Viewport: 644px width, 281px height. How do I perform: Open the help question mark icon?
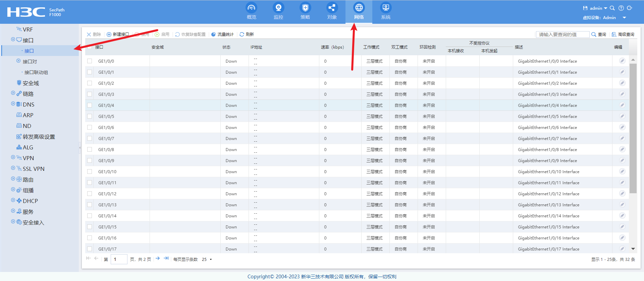(x=621, y=8)
